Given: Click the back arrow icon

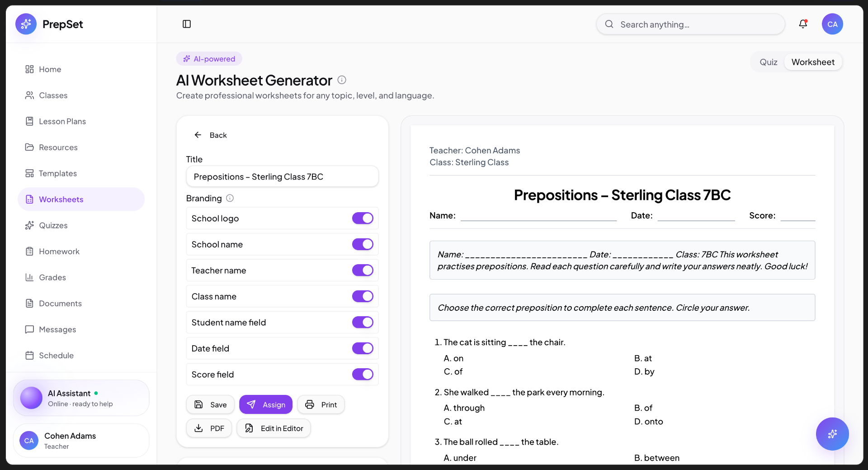Looking at the screenshot, I should coord(198,135).
